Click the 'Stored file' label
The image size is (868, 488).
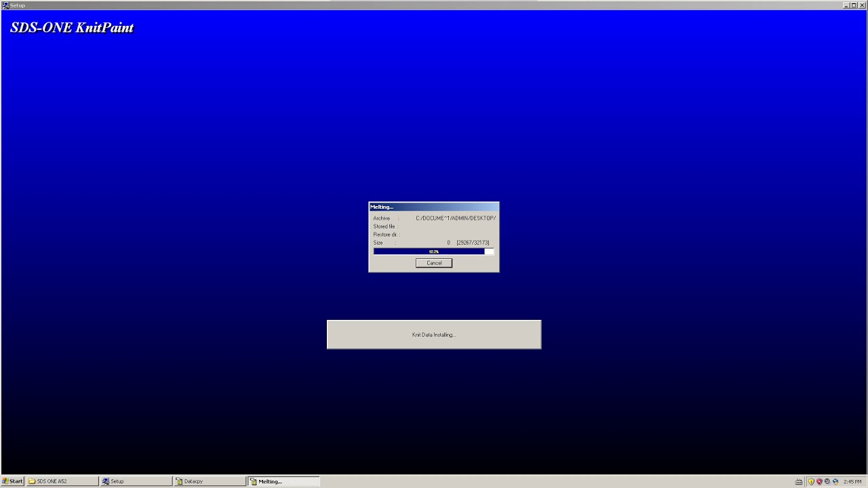pos(384,226)
